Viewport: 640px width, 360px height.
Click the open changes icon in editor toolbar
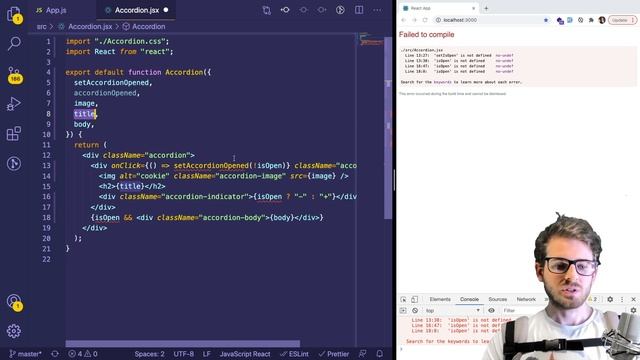click(x=267, y=10)
